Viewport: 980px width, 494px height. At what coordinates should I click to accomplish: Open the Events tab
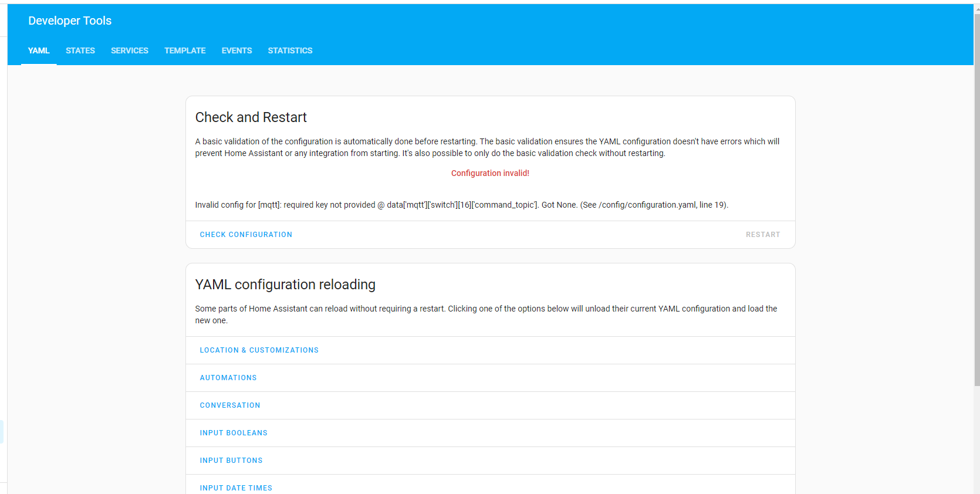tap(236, 50)
